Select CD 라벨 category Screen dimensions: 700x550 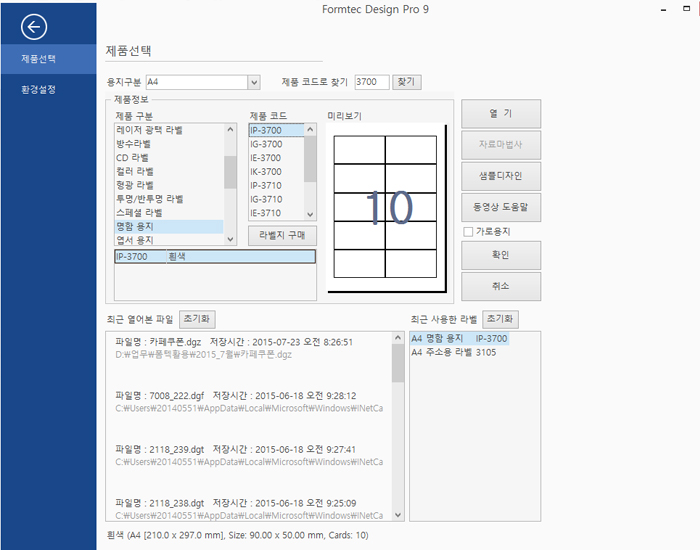point(169,158)
